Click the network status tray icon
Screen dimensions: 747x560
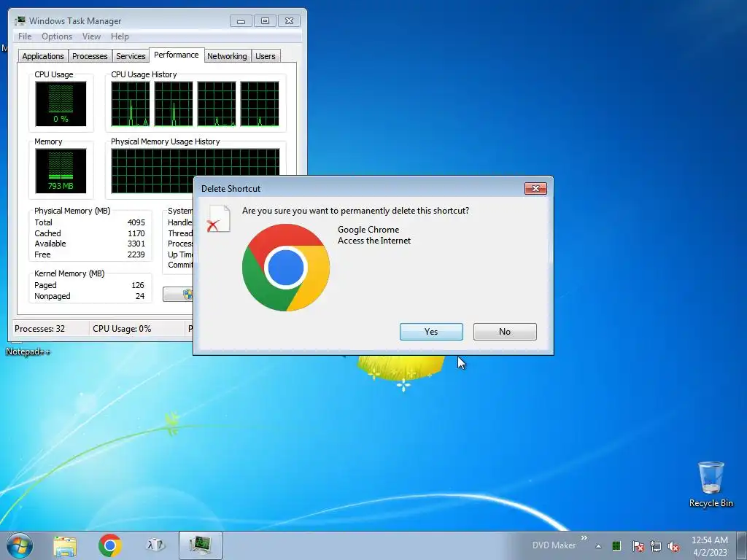[x=656, y=546]
